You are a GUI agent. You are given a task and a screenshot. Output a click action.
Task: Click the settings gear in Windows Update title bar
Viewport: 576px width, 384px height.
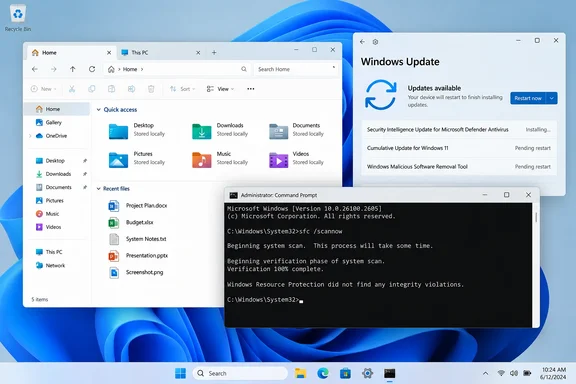[375, 42]
